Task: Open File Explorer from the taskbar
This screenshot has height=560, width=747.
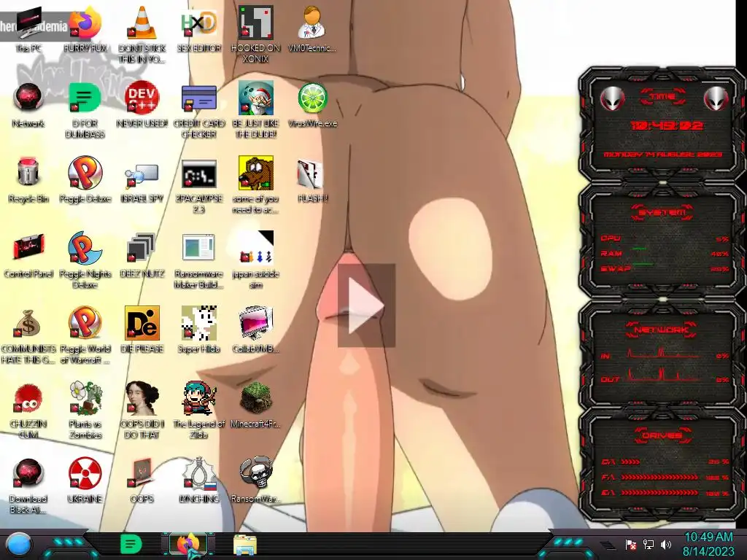Action: (245, 545)
